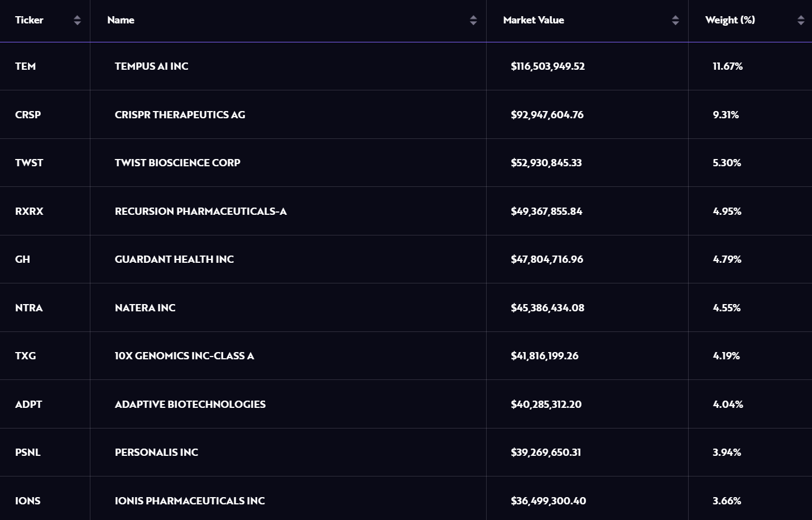This screenshot has height=520, width=812.
Task: Click the Weight (%) sort arrows
Action: point(801,21)
